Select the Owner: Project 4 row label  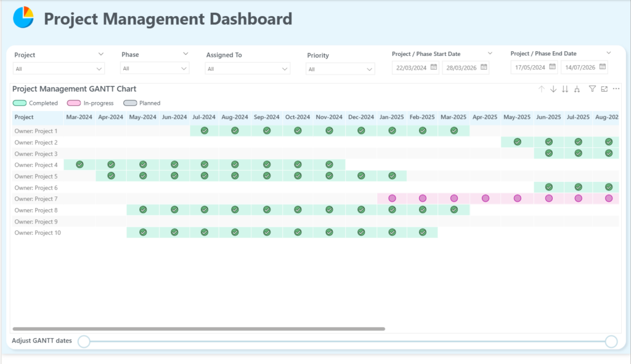click(x=36, y=164)
